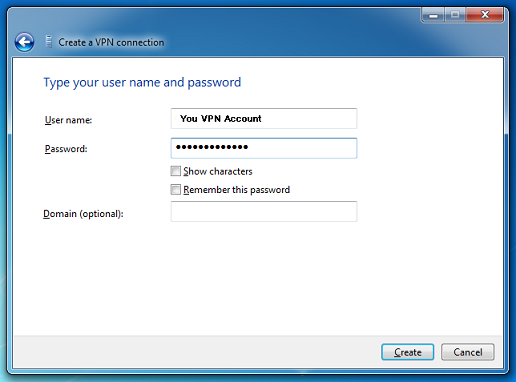
Task: Go back using the blue arrow button
Action: (24, 42)
